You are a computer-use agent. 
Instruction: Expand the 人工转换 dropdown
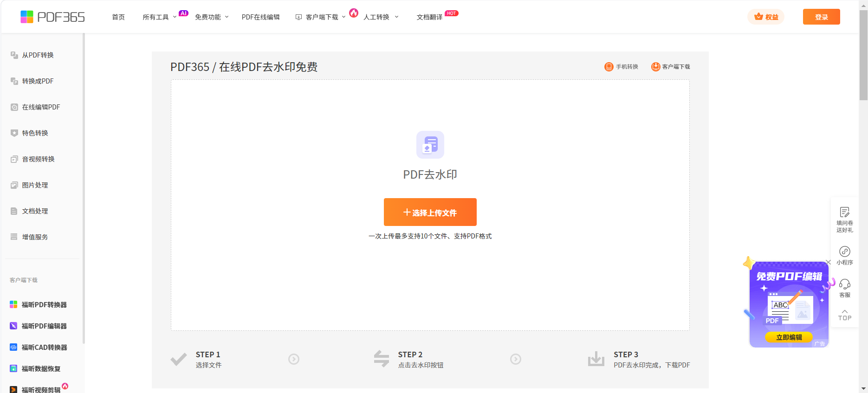click(x=381, y=17)
